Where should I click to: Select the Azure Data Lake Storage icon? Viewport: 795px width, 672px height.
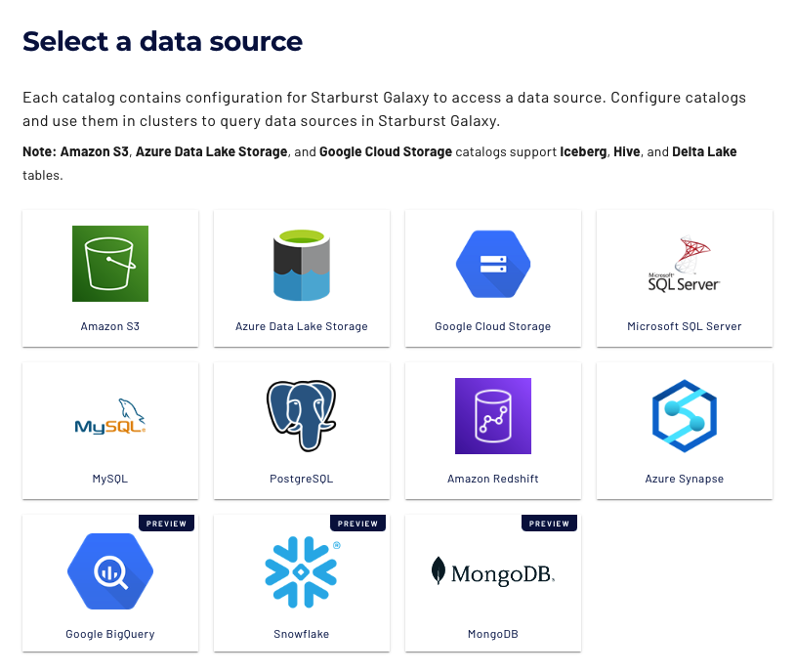pos(302,265)
